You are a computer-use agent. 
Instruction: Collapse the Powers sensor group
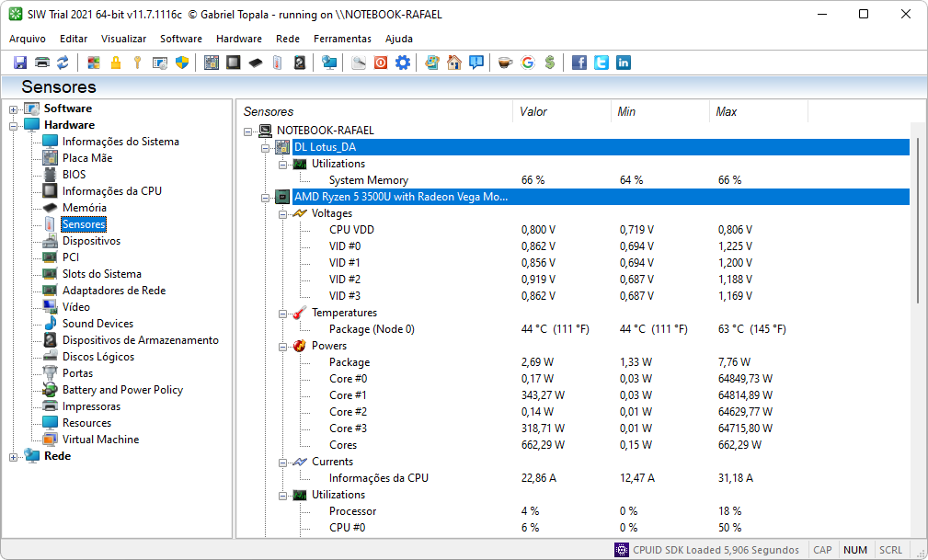pyautogui.click(x=283, y=346)
